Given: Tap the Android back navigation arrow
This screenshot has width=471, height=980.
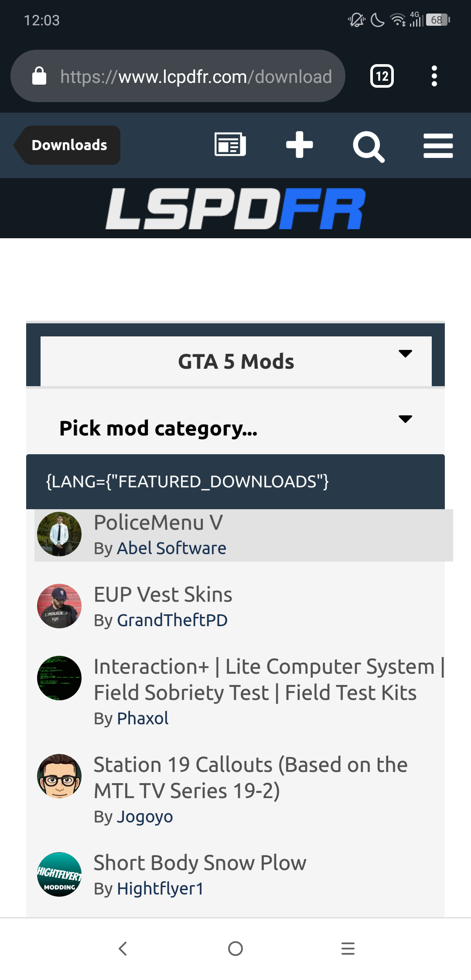Looking at the screenshot, I should (123, 949).
